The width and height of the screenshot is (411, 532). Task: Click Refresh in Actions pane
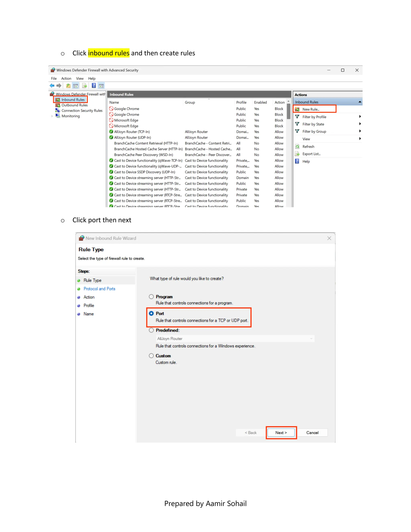(308, 146)
